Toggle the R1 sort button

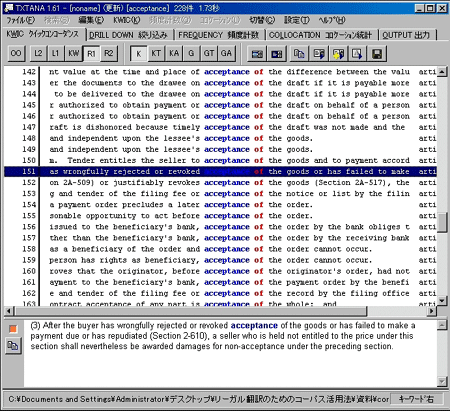(91, 53)
